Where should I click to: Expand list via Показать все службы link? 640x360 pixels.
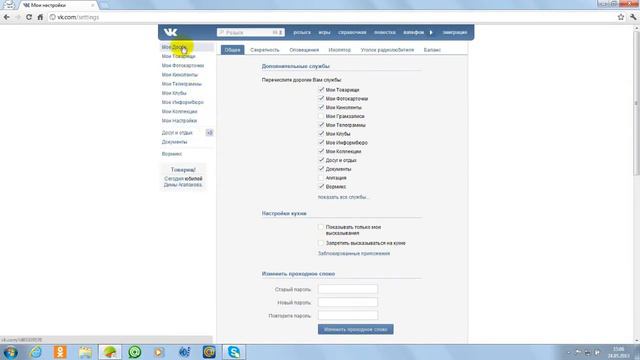click(343, 197)
